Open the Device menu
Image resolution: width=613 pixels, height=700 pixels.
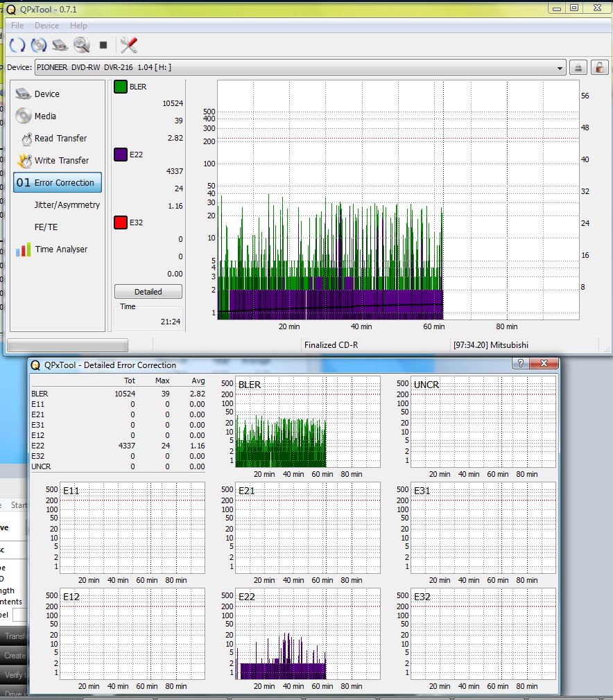pyautogui.click(x=47, y=26)
